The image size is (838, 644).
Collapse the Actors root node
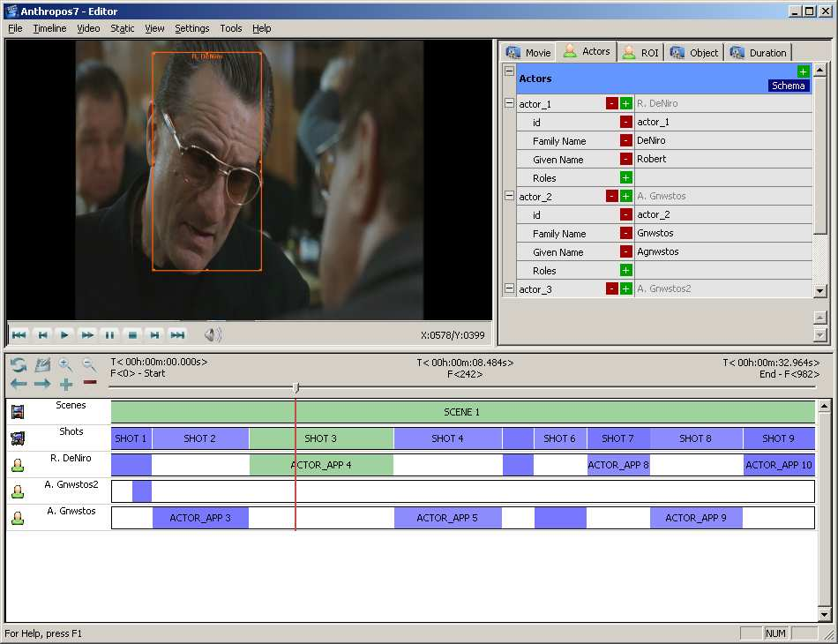[509, 71]
